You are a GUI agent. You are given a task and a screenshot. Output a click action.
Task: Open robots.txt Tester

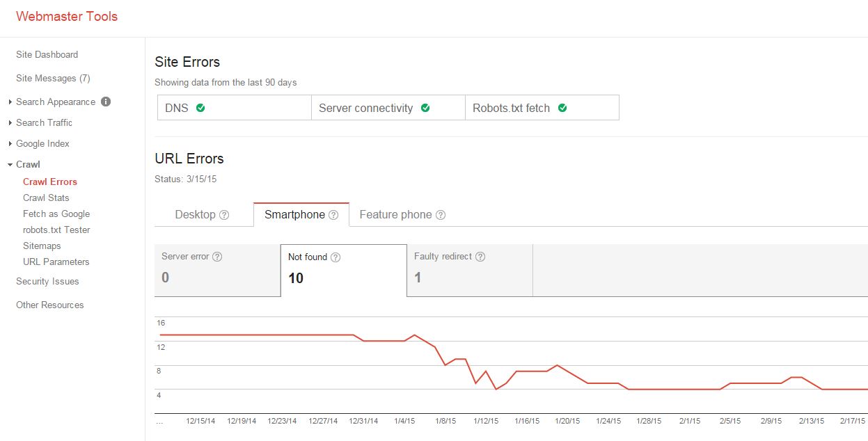(56, 230)
